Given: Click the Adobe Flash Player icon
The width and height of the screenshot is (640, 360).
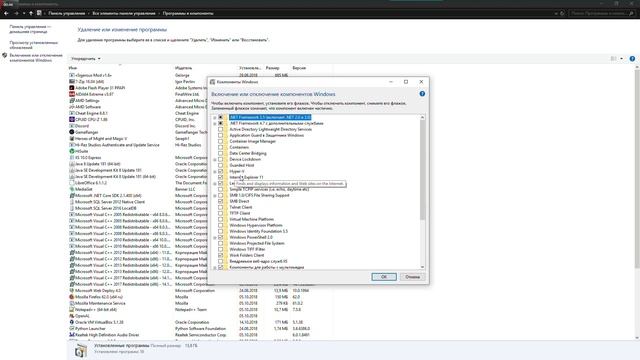Looking at the screenshot, I should click(72, 88).
